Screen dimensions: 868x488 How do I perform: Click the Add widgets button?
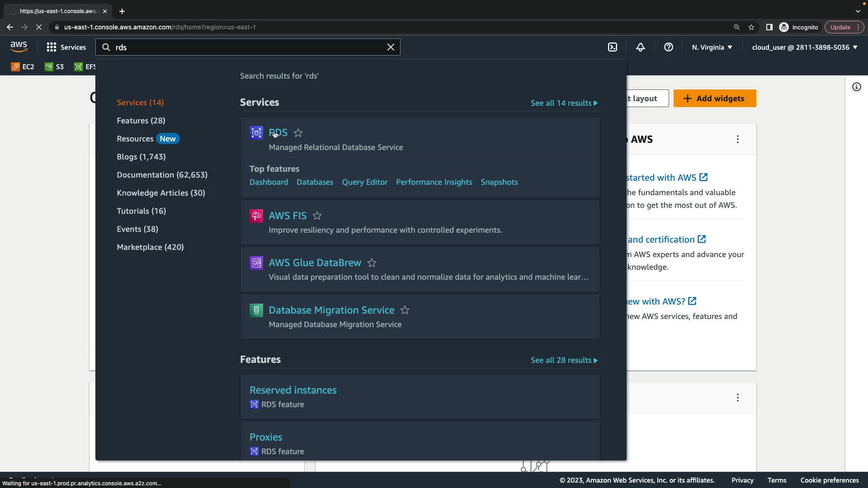pos(714,99)
